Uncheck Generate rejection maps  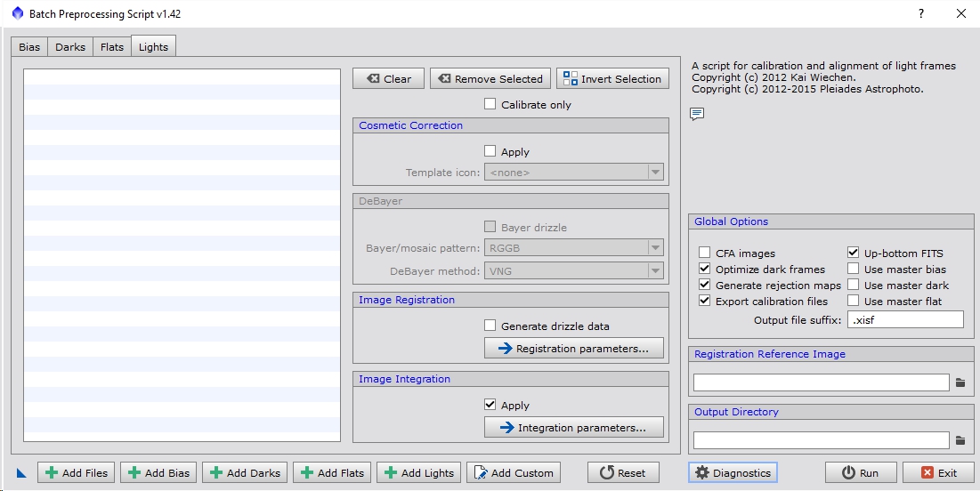click(704, 285)
